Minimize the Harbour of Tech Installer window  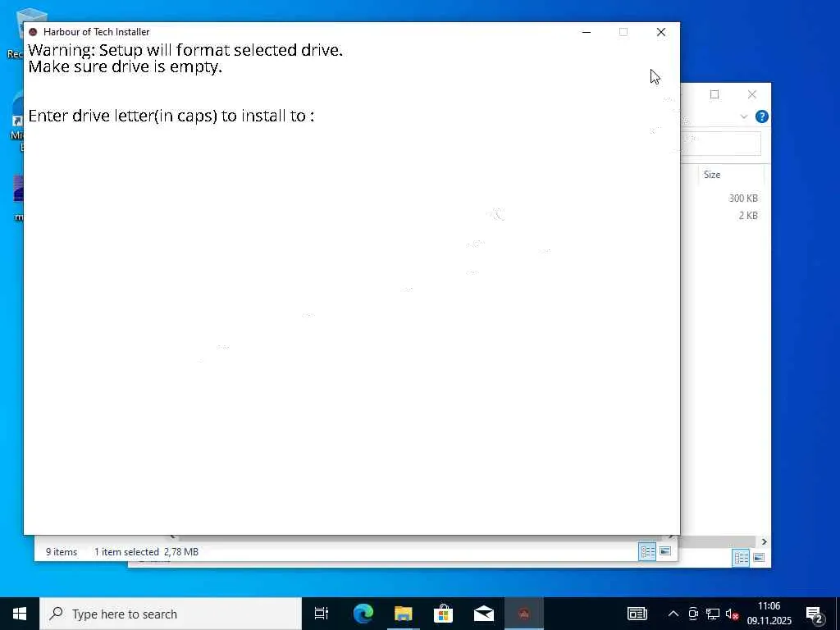(587, 32)
